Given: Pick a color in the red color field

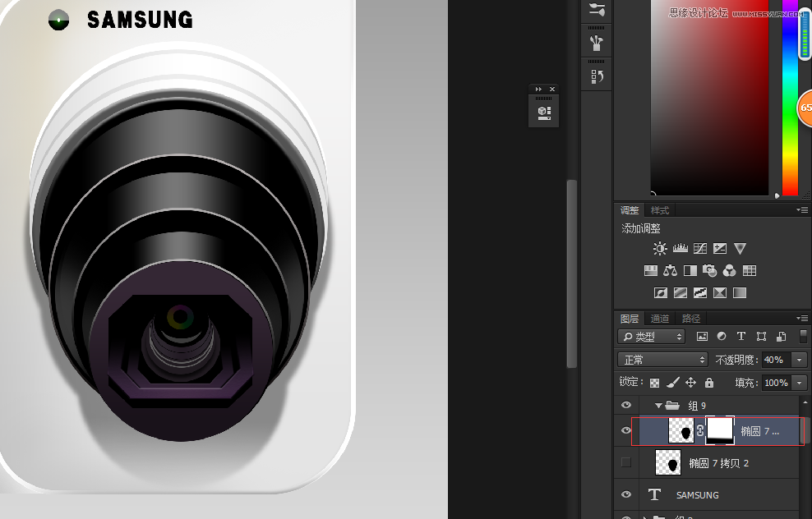Looking at the screenshot, I should [x=709, y=97].
